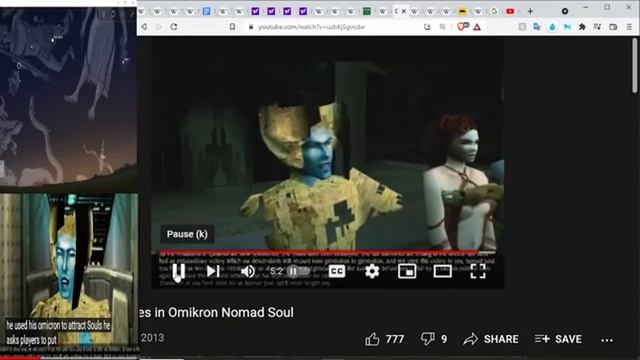Go back with the browser back arrow
The height and width of the screenshot is (360, 640).
click(x=144, y=27)
